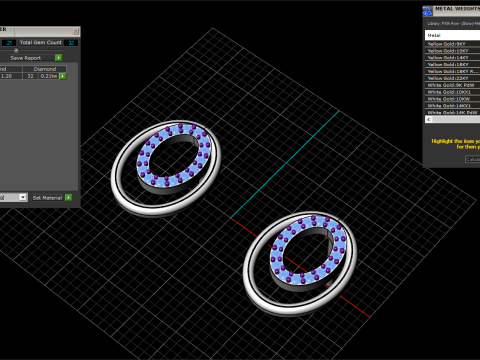Viewport: 480px width, 360px height.
Task: Click the green arrow beside Save Report
Action: (x=59, y=58)
